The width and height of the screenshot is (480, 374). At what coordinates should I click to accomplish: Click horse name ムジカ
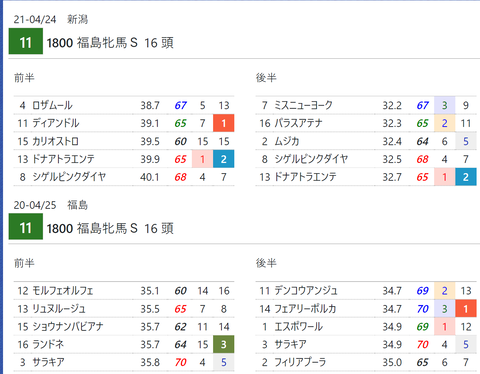click(287, 141)
